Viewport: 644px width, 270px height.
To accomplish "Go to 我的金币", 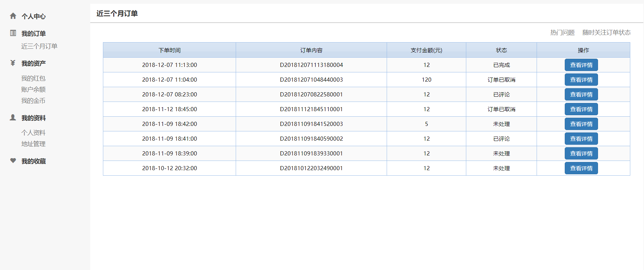I will click(33, 101).
